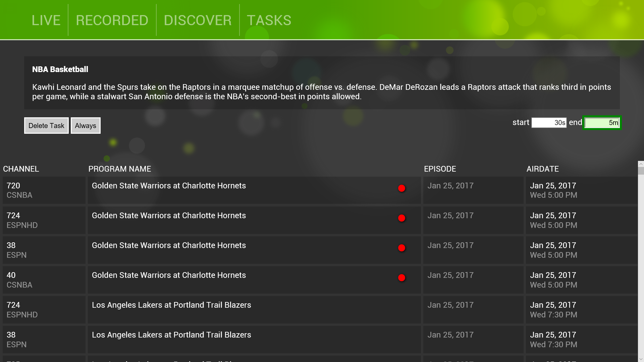Select the TASKS tab
The width and height of the screenshot is (644, 362).
269,20
